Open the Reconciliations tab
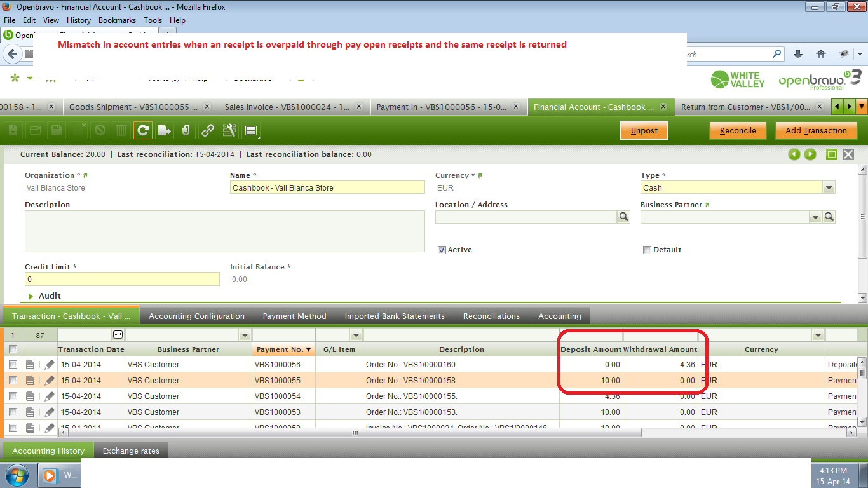 [x=491, y=316]
